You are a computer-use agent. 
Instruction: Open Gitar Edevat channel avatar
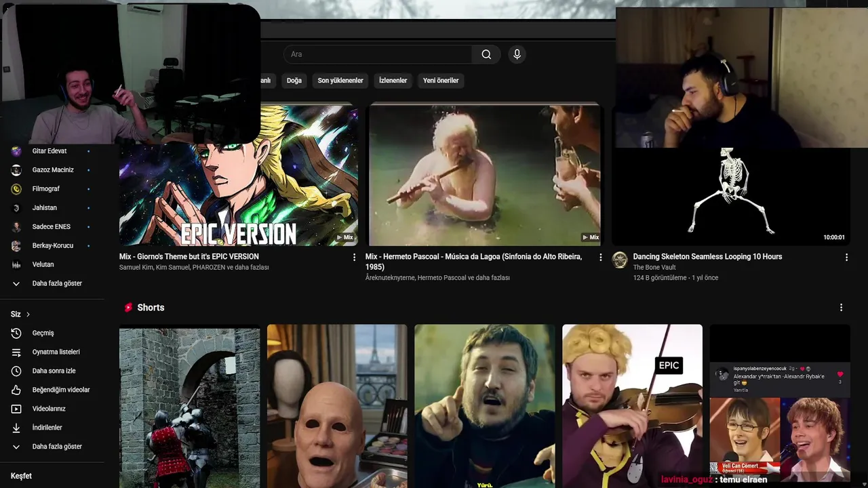coord(16,151)
